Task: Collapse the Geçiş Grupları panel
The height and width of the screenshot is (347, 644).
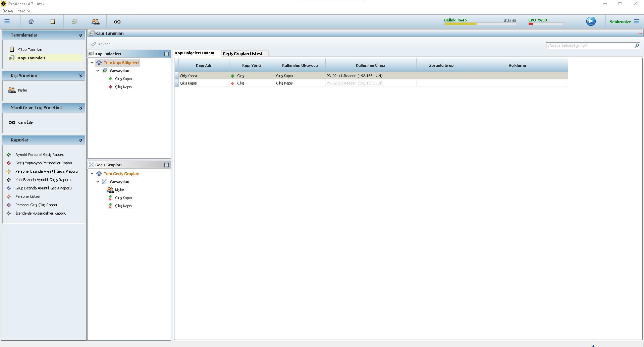Action: click(166, 165)
